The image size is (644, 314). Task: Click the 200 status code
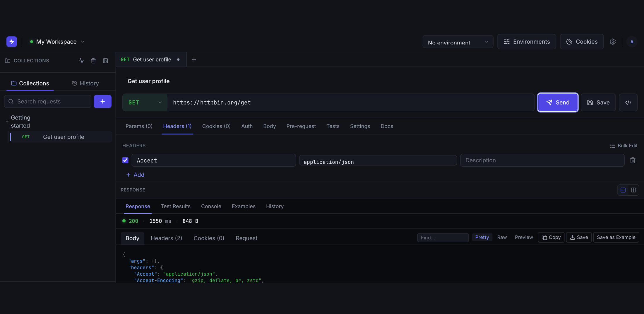click(x=133, y=221)
